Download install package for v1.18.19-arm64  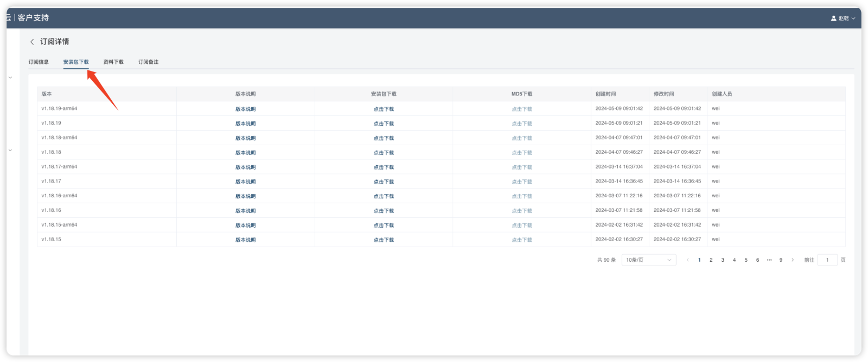[384, 109]
